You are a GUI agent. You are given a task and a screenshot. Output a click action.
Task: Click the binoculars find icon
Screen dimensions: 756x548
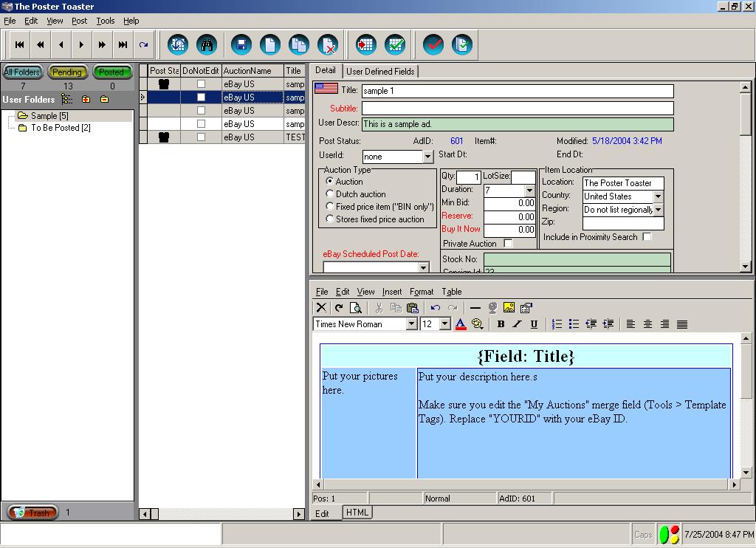[207, 45]
